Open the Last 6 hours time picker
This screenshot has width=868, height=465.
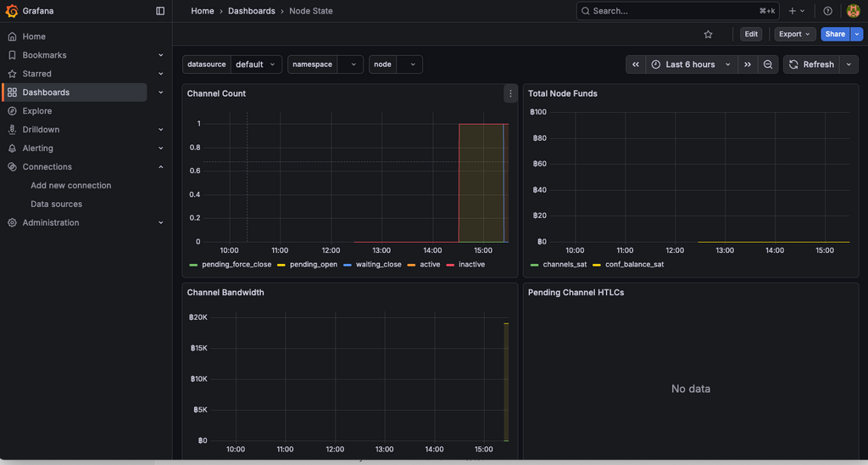pos(690,64)
